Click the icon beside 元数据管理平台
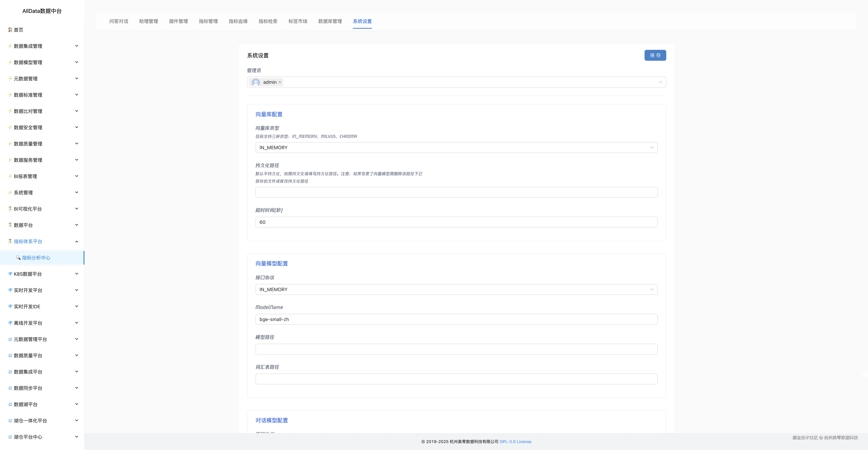 click(x=10, y=339)
